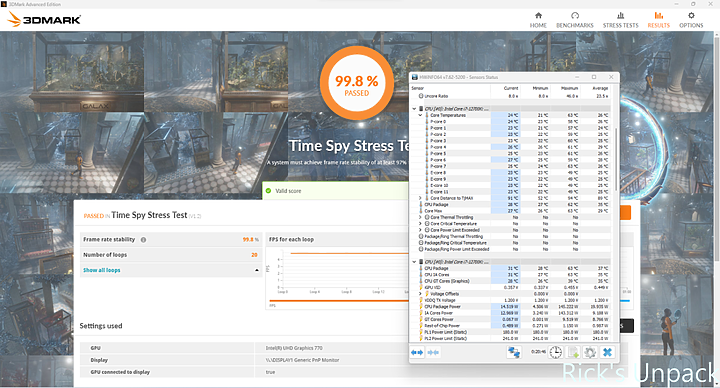Image resolution: width=720 pixels, height=388 pixels.
Task: Click the expand columns arrows in HWiNFO toolbar
Action: 417,352
